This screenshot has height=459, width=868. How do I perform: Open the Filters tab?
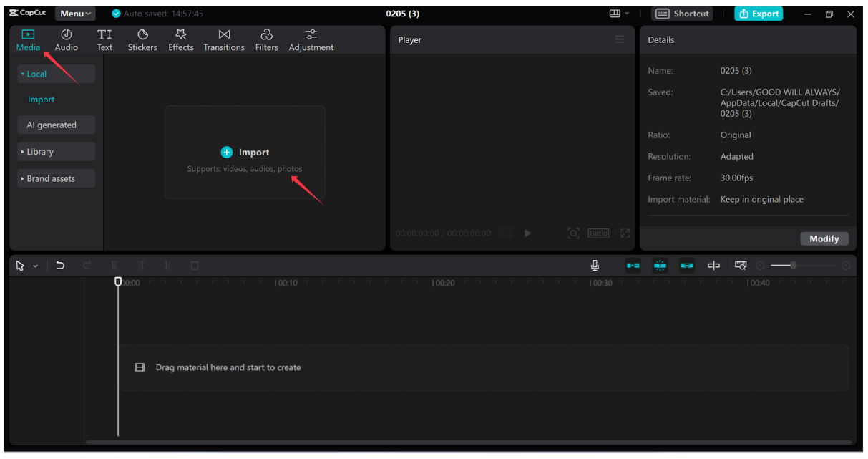click(x=266, y=40)
